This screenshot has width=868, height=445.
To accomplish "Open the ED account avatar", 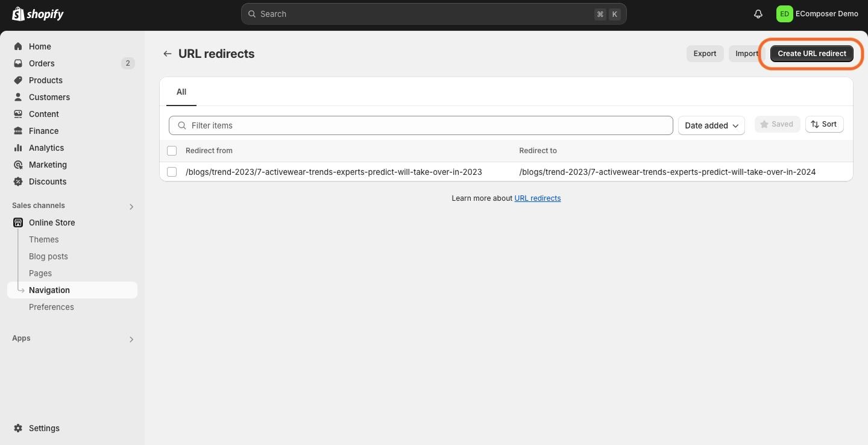I will [784, 14].
